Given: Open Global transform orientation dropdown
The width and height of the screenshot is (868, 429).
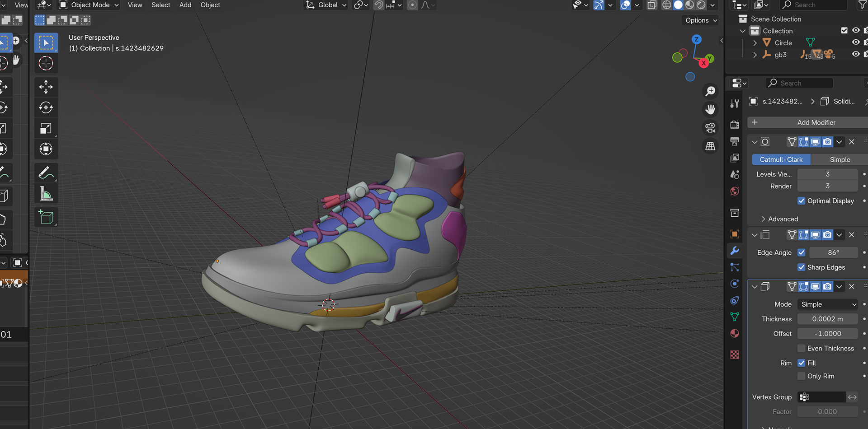Looking at the screenshot, I should coord(326,5).
